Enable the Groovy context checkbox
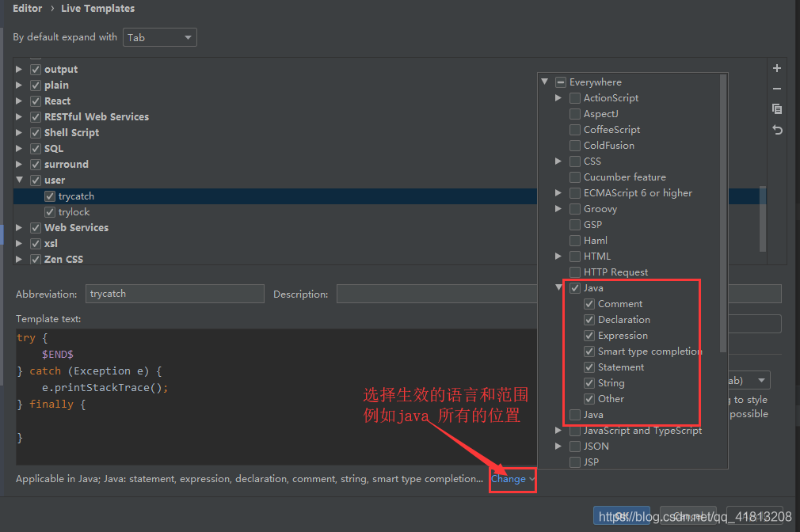800x532 pixels. pos(575,209)
